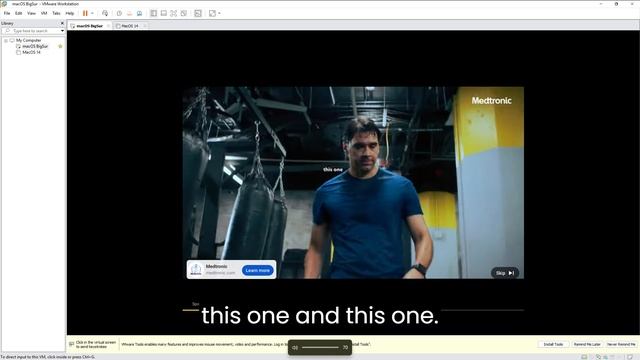Open the File menu
Screen dimensions: 640x360
click(x=7, y=13)
